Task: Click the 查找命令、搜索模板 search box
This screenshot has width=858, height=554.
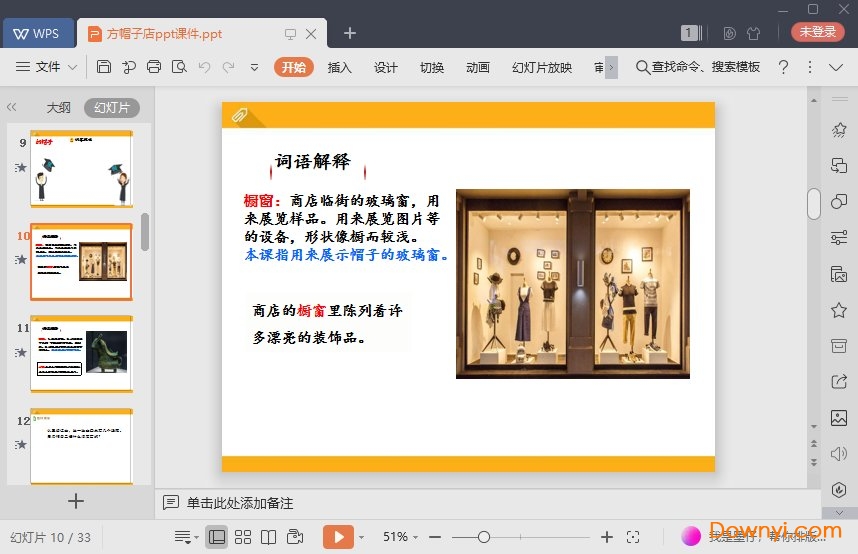Action: (698, 67)
